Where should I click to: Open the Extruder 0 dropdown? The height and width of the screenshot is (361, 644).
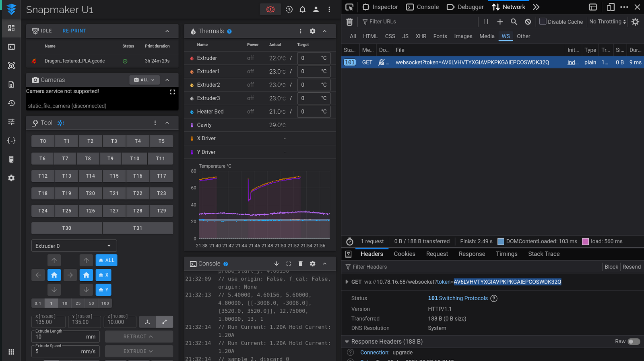tap(74, 246)
